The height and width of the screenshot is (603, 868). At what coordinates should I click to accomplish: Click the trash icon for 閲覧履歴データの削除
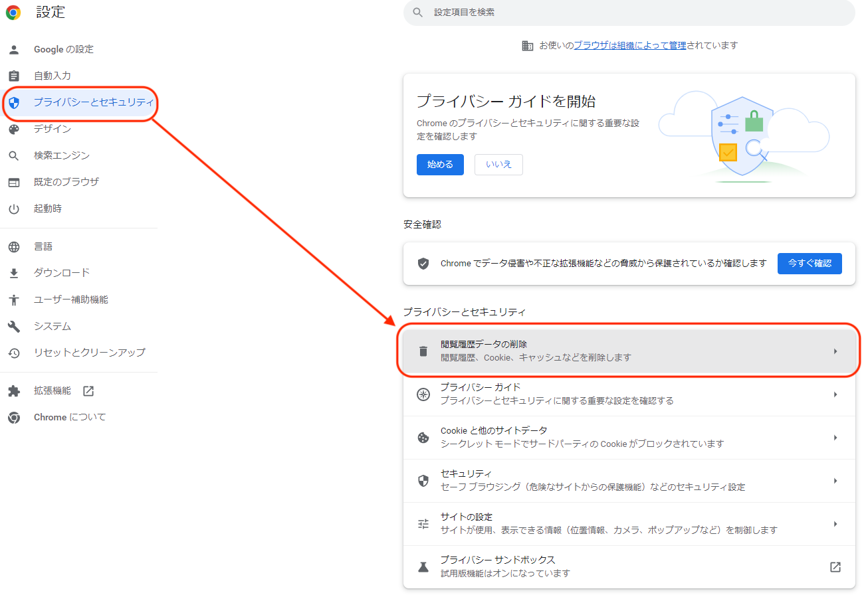tap(423, 351)
